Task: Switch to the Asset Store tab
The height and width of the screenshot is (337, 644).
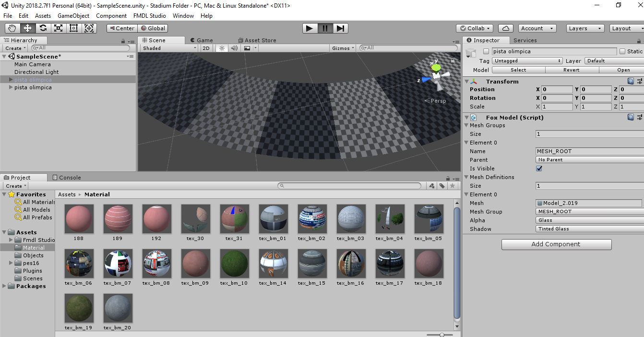Action: [257, 40]
